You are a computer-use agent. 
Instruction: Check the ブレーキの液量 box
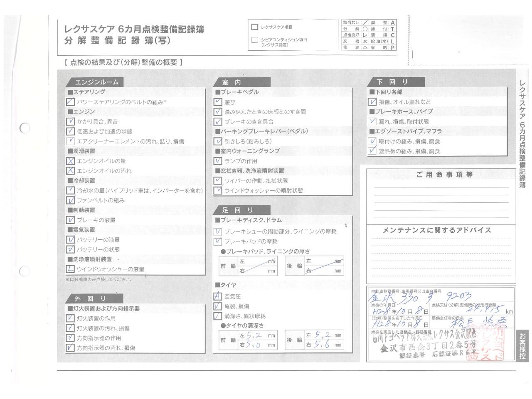click(70, 220)
